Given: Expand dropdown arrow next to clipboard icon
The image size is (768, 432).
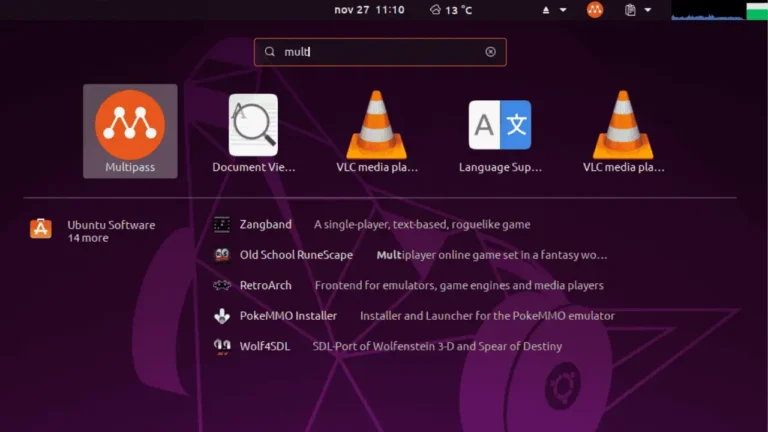Looking at the screenshot, I should point(648,10).
